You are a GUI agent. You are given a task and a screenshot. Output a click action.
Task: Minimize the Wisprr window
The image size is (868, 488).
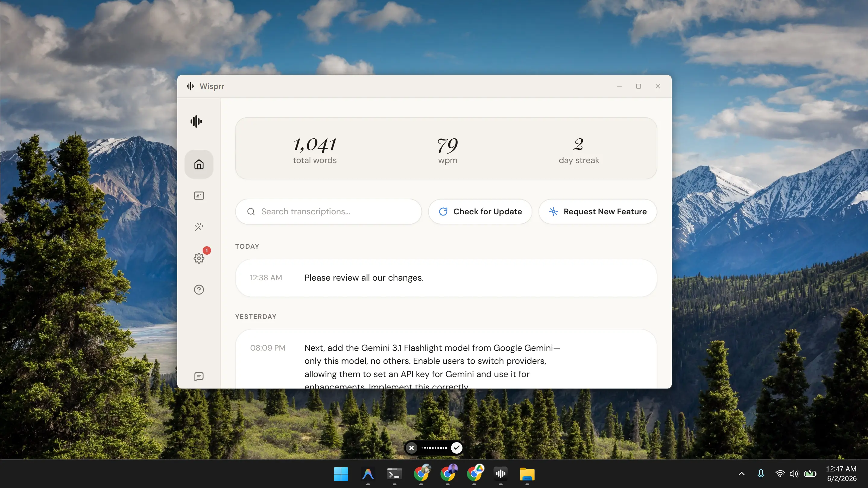click(619, 86)
